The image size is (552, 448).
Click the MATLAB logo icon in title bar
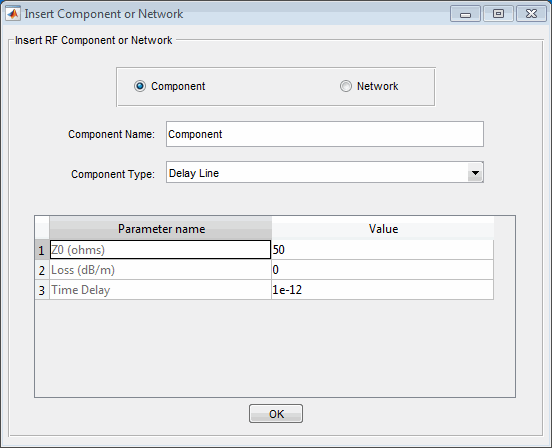coord(13,14)
